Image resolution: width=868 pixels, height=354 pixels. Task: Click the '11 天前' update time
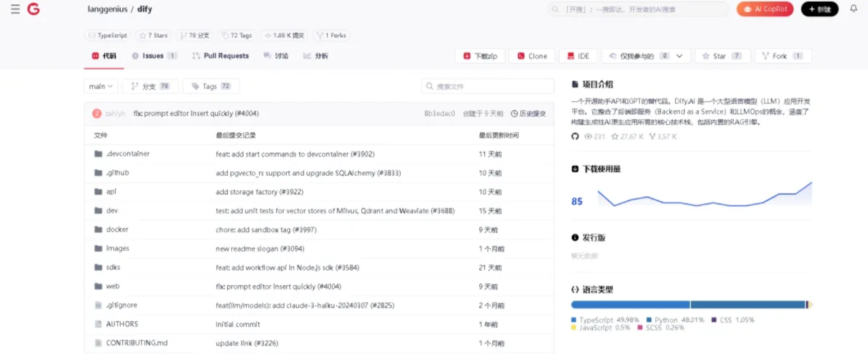[x=490, y=154]
